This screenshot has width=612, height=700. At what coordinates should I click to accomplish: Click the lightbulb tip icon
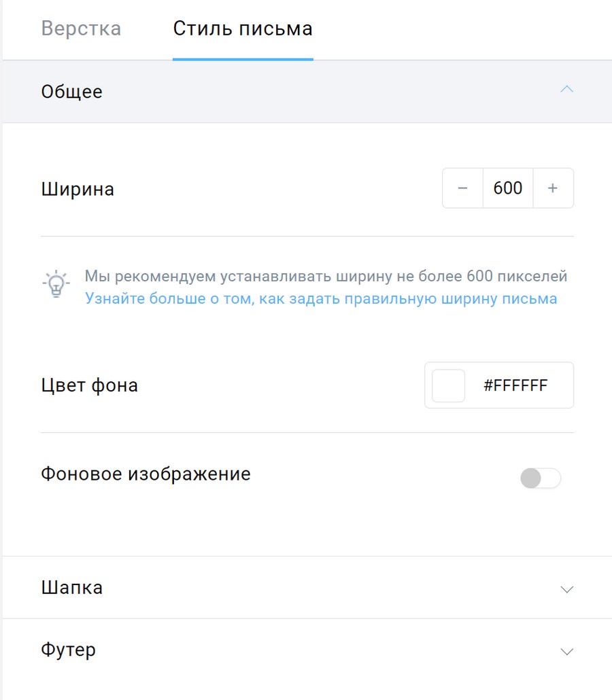click(56, 284)
